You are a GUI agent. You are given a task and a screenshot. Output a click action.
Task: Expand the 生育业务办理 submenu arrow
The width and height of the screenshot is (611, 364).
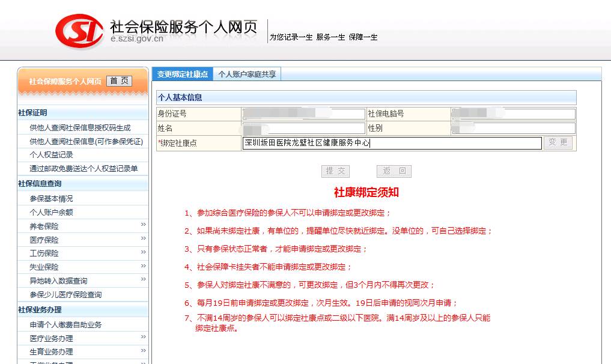144,351
